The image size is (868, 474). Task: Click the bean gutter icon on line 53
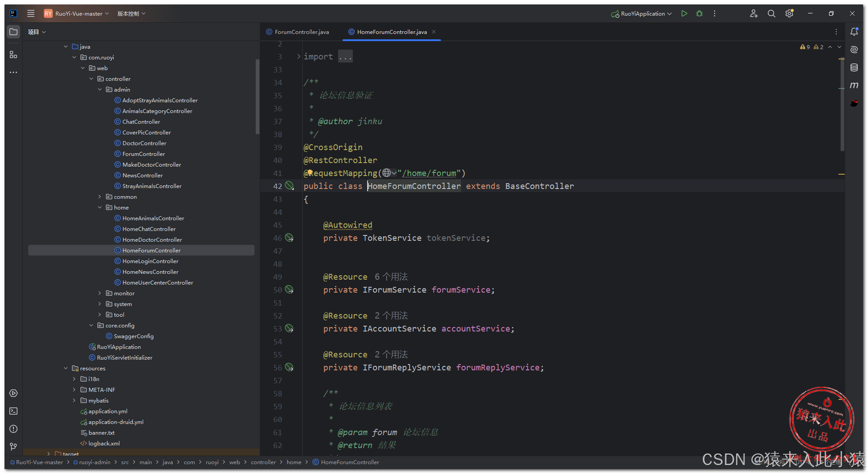coord(289,328)
